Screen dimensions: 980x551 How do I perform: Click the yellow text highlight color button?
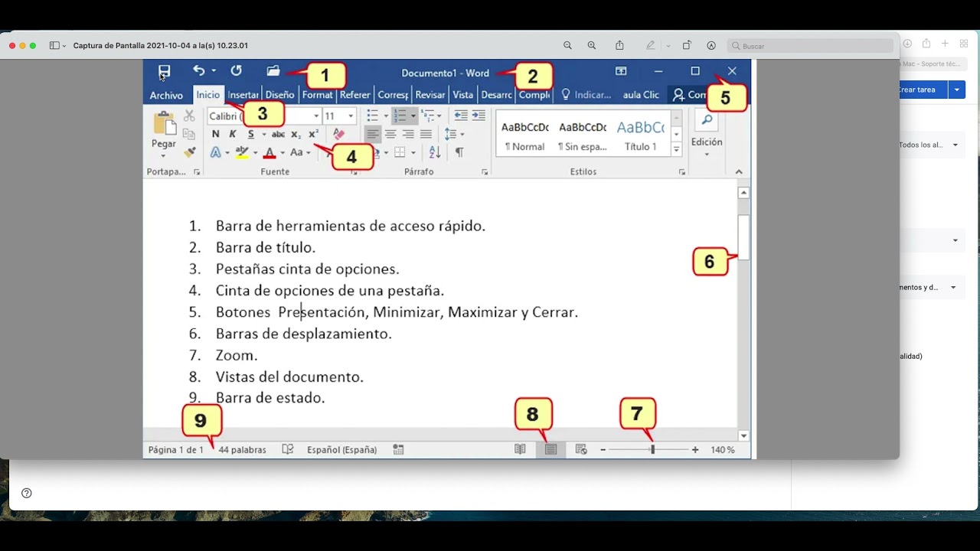click(x=242, y=152)
